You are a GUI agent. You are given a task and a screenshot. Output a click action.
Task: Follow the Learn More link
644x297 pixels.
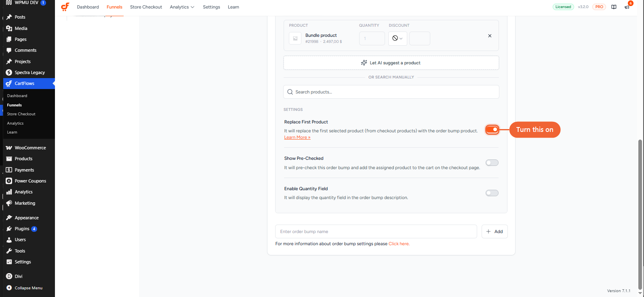[x=297, y=138]
